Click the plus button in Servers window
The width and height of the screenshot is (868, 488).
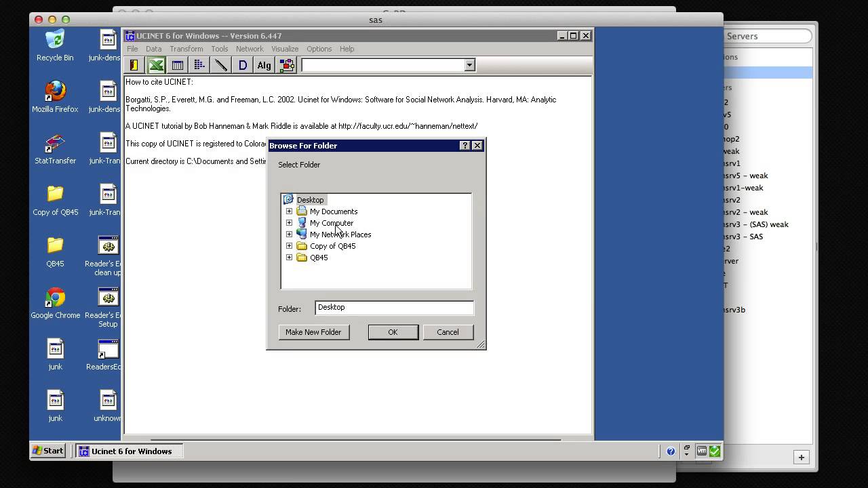click(801, 457)
